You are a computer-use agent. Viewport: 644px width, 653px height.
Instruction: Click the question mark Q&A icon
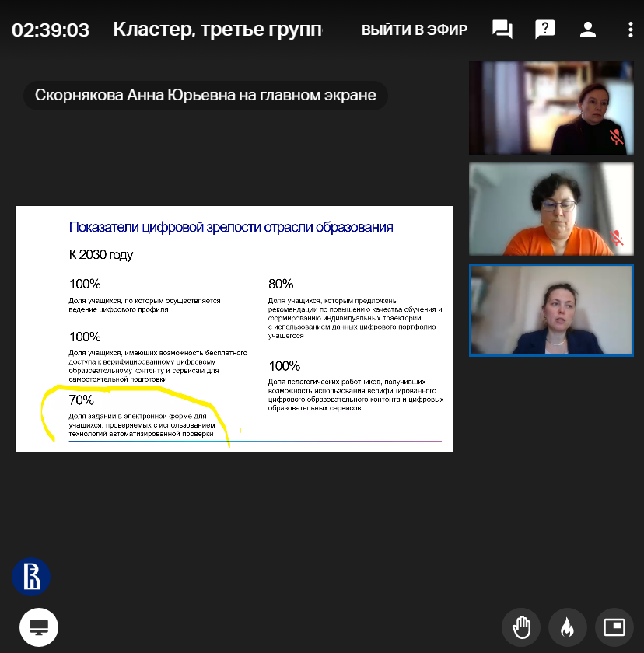coord(545,30)
